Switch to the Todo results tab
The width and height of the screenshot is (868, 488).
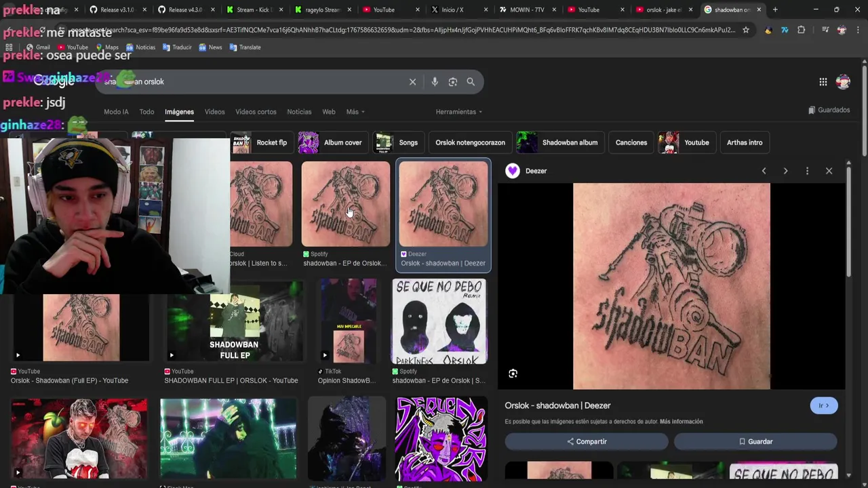coord(146,112)
